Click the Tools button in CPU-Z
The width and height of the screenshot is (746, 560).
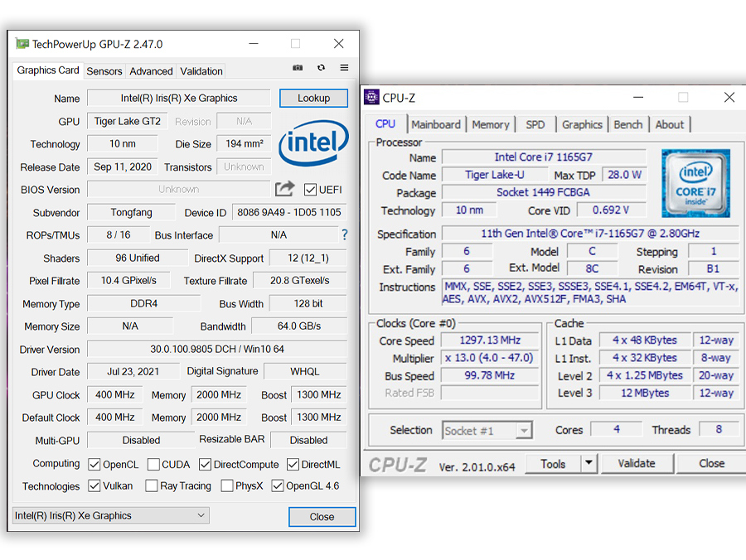[553, 464]
